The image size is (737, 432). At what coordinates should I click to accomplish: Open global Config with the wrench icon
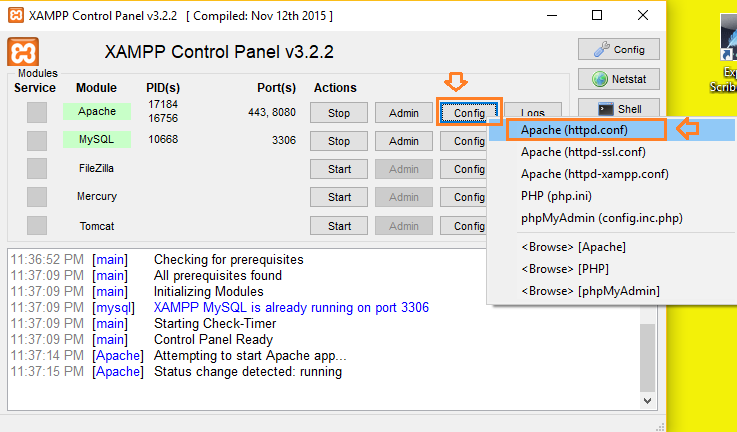tap(619, 49)
